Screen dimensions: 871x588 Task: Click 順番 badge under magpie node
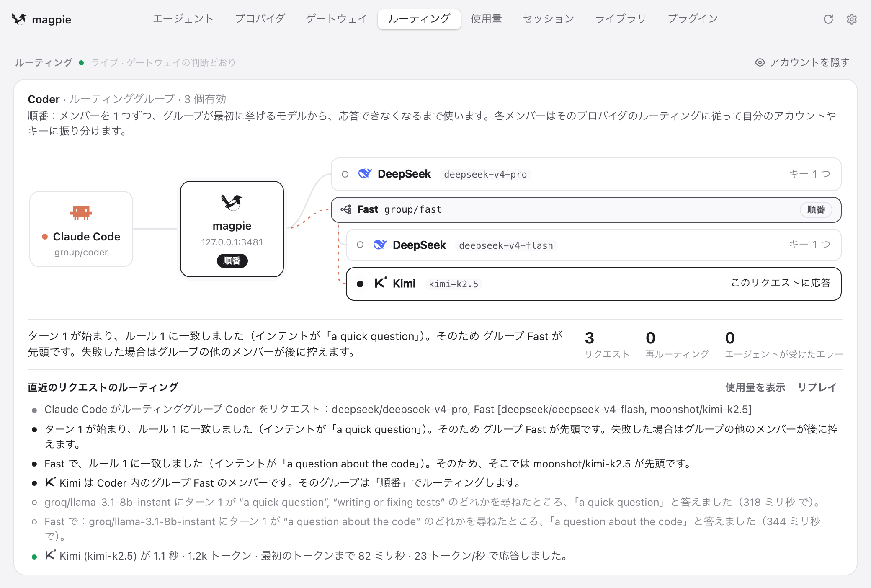[x=232, y=260]
